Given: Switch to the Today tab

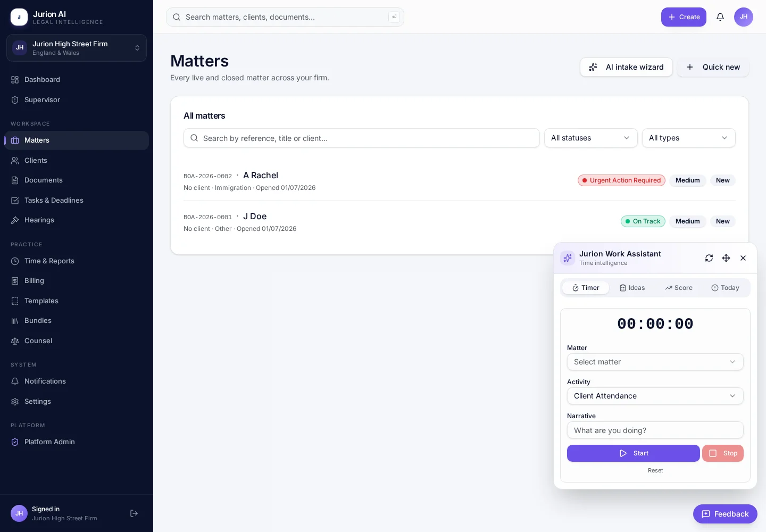Looking at the screenshot, I should [726, 288].
